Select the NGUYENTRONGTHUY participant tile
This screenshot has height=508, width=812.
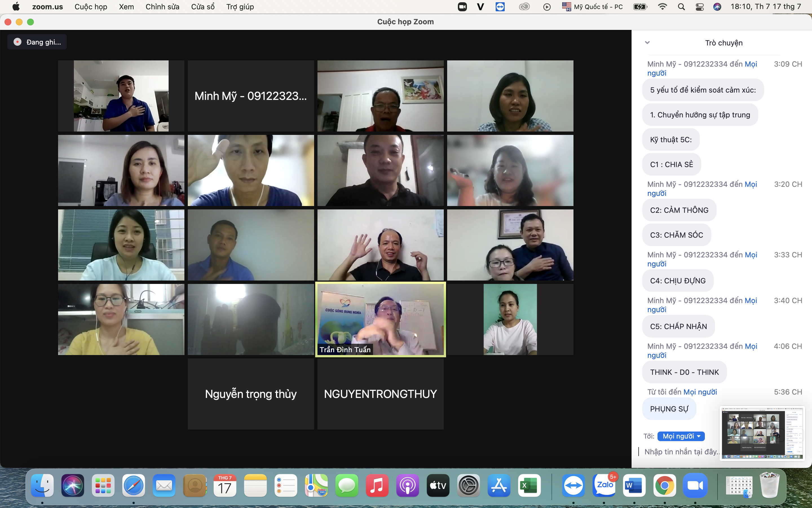[x=381, y=394]
